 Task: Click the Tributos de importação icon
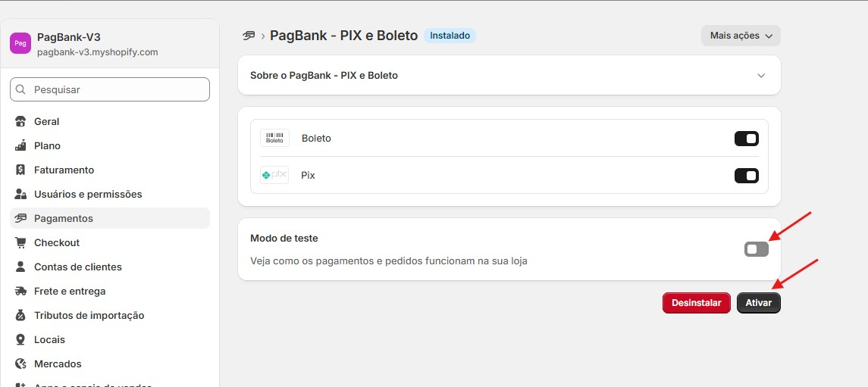(x=20, y=316)
